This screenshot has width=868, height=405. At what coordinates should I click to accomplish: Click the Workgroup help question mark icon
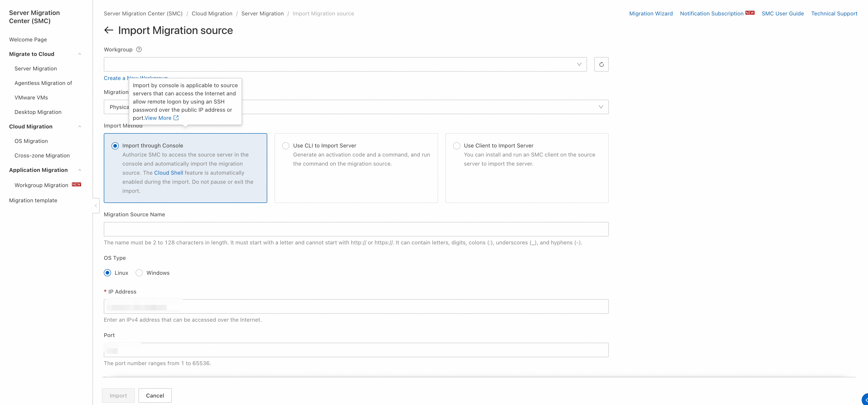139,49
